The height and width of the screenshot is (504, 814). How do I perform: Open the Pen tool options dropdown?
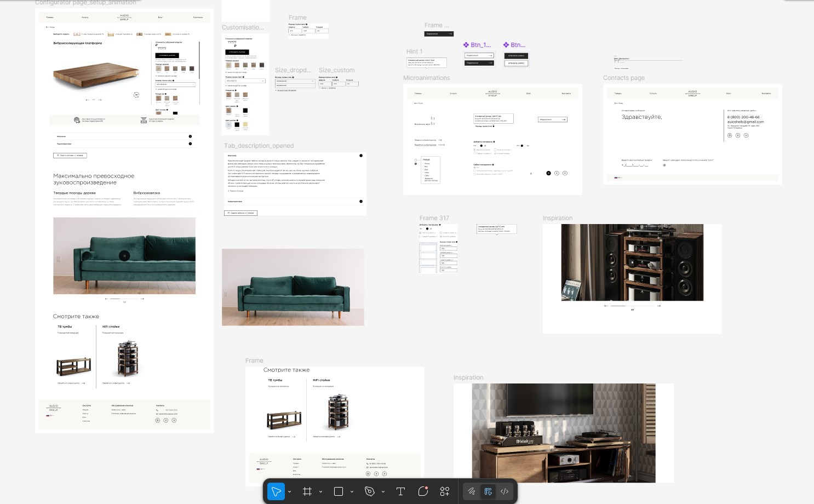coord(383,492)
